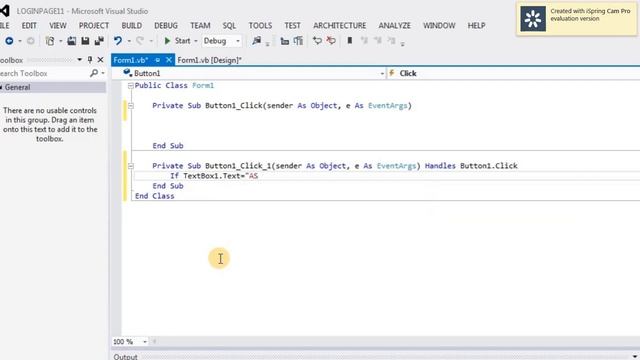Open the ARCHITECTURE menu
Screen dimensions: 640x360
(340, 26)
